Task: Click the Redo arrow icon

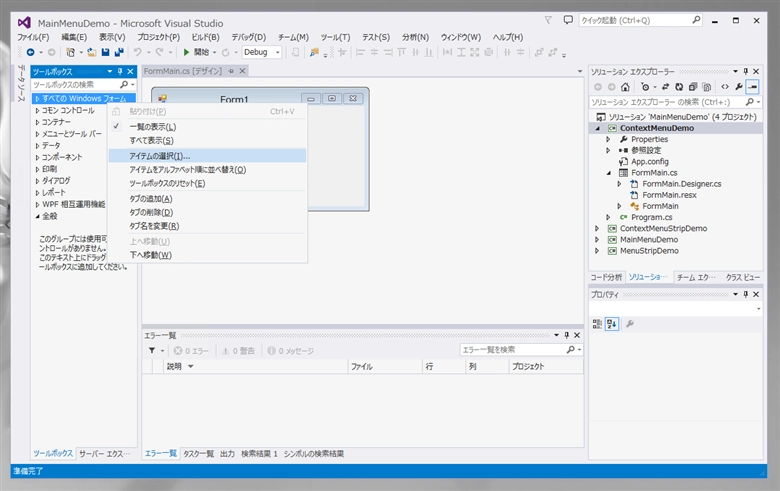Action: tap(159, 52)
